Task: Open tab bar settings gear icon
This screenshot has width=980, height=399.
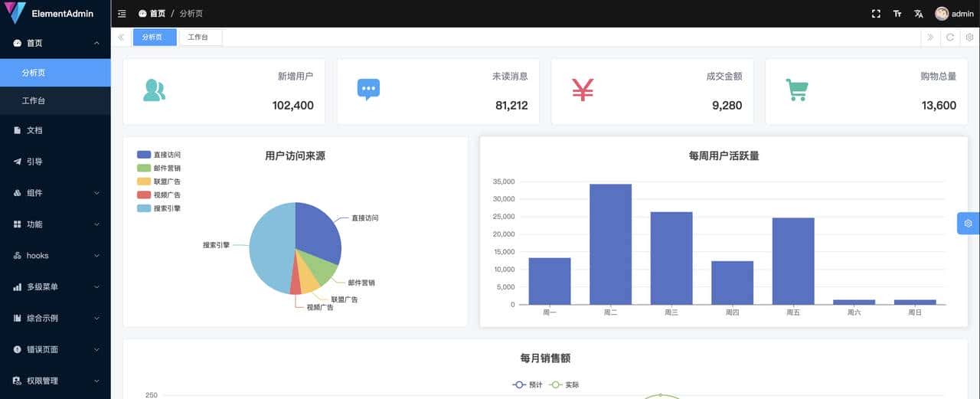Action: pos(969,37)
